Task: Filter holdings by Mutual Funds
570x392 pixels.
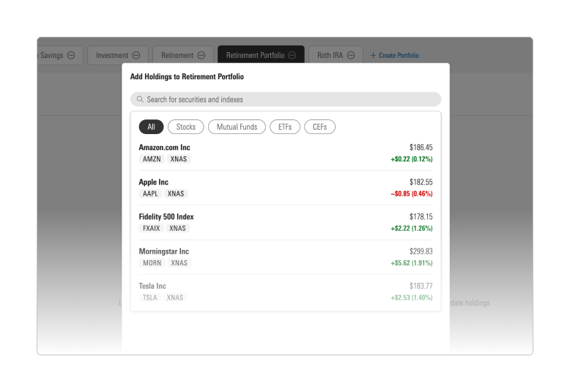Action: [x=237, y=127]
